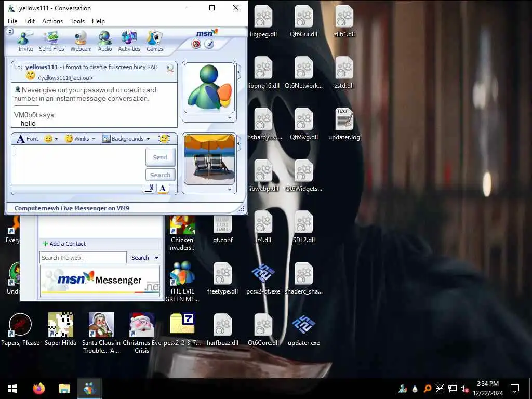
Task: Click the Invite toolbar icon
Action: pos(25,42)
